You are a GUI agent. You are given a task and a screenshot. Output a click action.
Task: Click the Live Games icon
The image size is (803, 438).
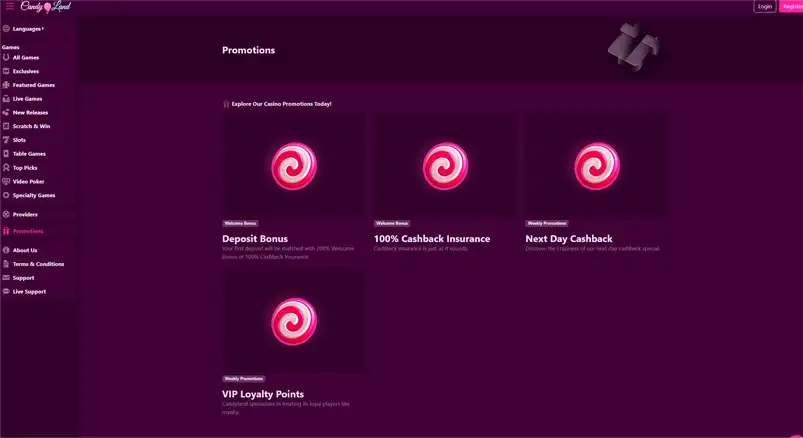point(6,99)
